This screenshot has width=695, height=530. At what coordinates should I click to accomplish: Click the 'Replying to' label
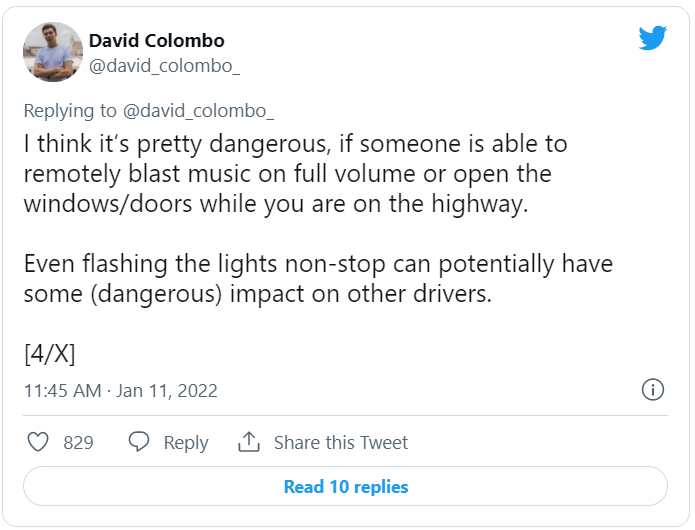[x=70, y=111]
